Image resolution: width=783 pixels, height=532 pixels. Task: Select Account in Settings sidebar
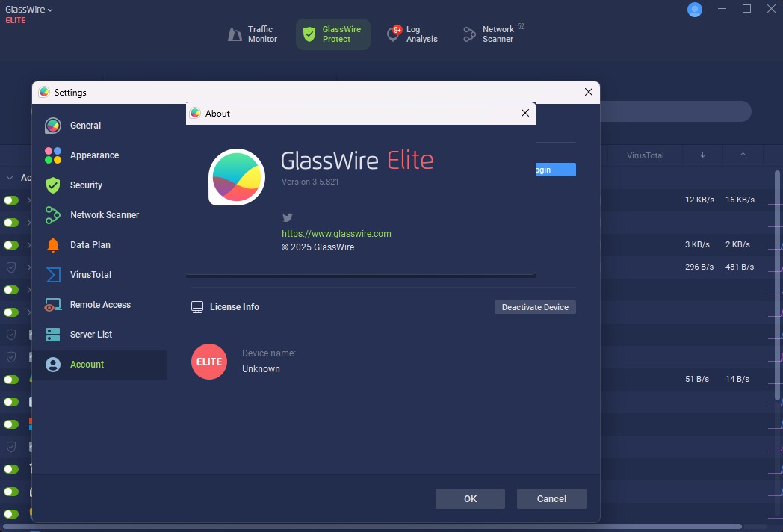(100, 365)
